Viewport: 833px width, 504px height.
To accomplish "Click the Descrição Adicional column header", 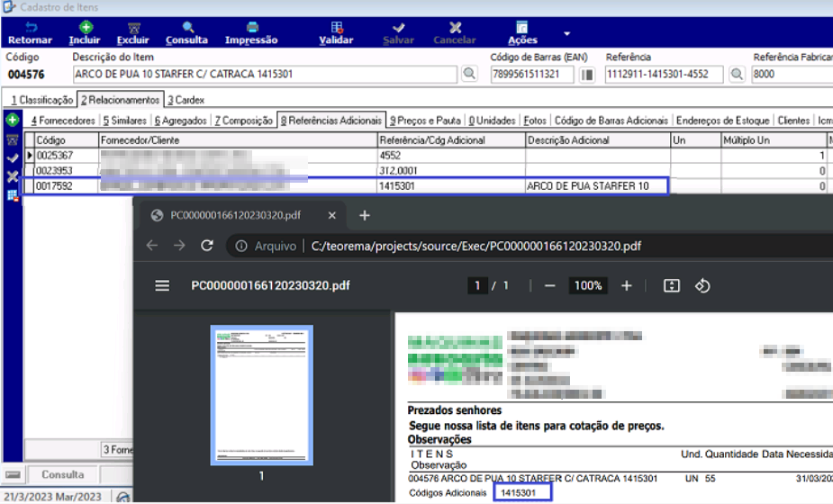I will click(x=598, y=140).
